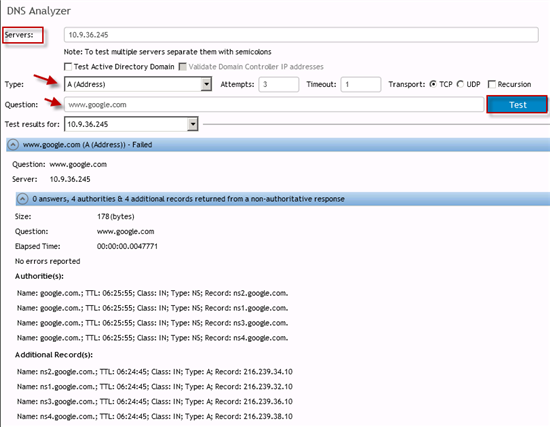
Task: Toggle Validate Domain Controller IP addresses checkbox
Action: click(x=182, y=67)
